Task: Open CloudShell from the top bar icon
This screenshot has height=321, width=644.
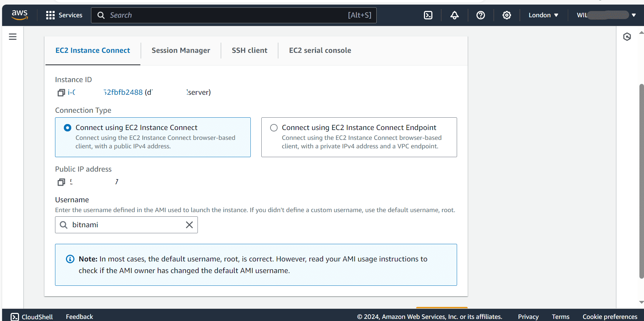Action: tap(428, 15)
